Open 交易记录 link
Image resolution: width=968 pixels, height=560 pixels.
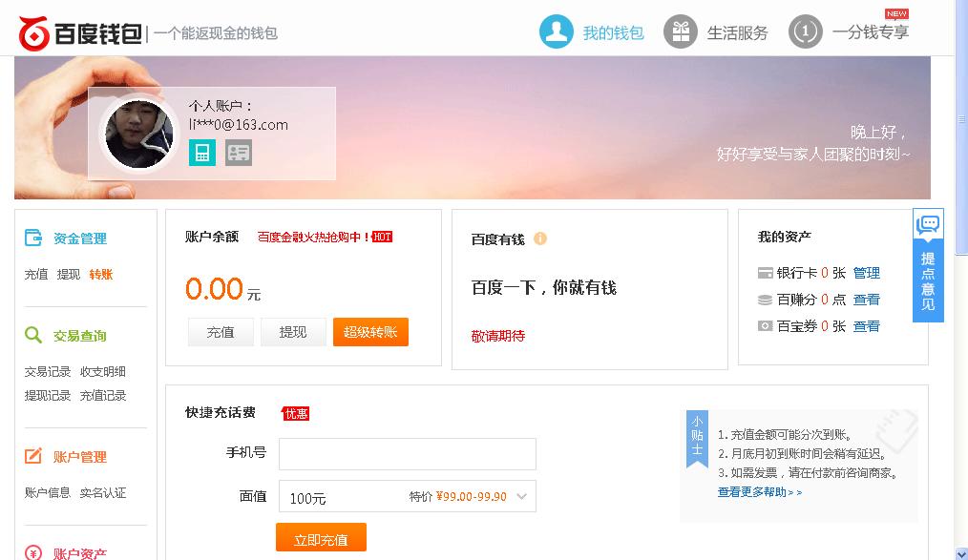tap(48, 371)
